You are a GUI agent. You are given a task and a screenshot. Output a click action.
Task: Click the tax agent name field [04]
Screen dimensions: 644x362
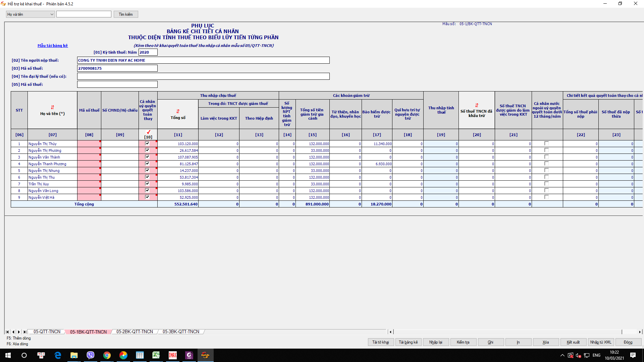coord(203,76)
